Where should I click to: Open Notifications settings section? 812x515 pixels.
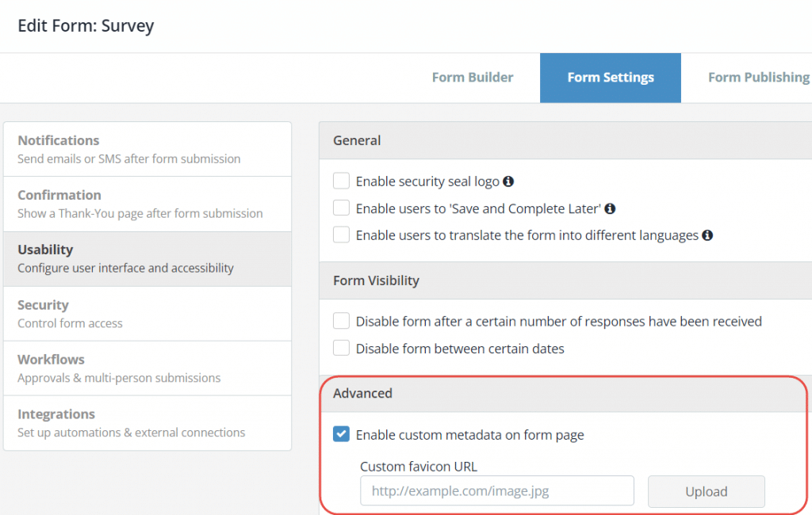147,149
